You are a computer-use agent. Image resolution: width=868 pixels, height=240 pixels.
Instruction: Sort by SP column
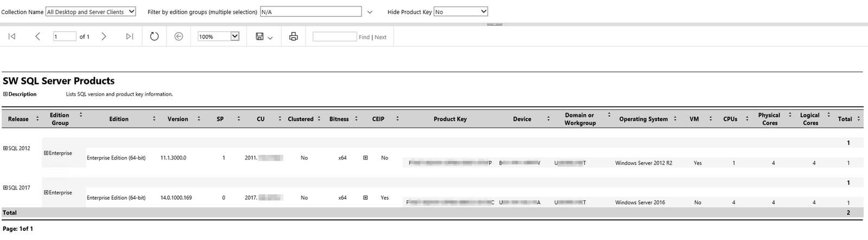point(239,119)
